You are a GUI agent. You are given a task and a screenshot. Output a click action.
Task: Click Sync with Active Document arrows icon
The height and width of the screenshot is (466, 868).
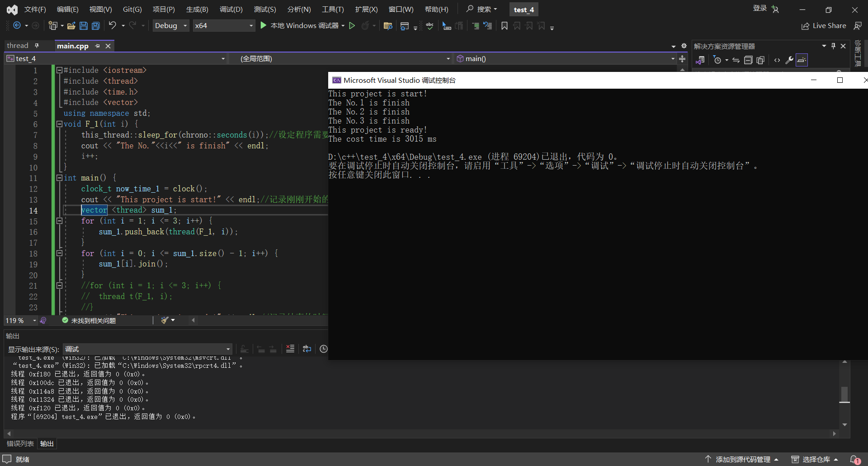(736, 60)
